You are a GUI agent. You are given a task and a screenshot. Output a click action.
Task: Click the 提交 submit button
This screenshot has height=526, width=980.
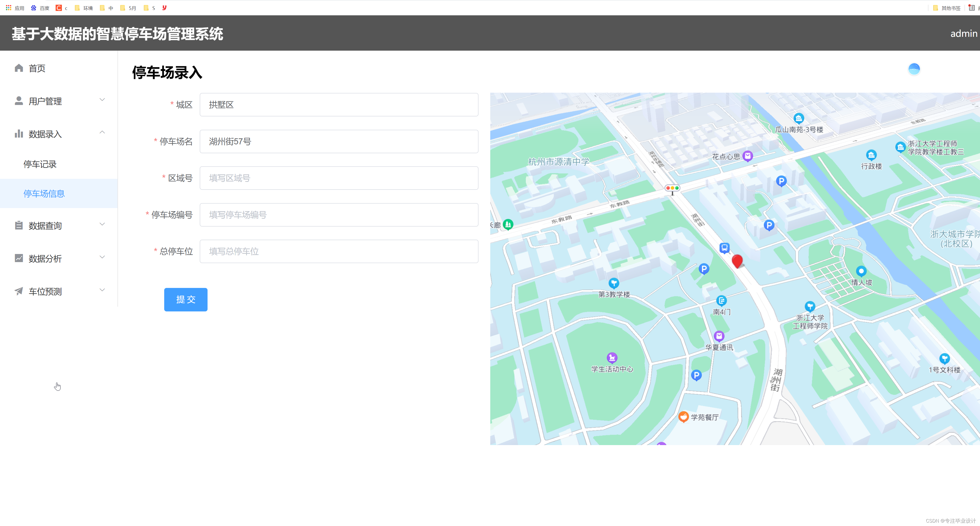click(x=186, y=299)
